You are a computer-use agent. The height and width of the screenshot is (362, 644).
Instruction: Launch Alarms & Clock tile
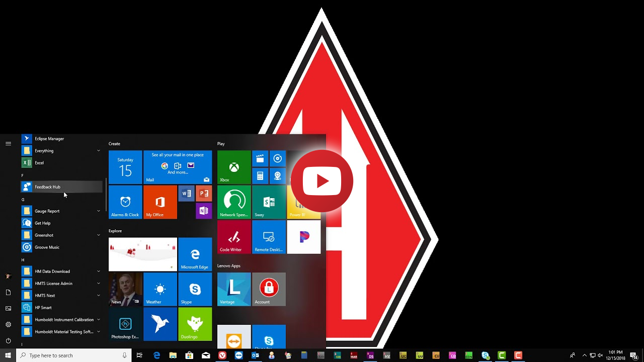tap(125, 202)
